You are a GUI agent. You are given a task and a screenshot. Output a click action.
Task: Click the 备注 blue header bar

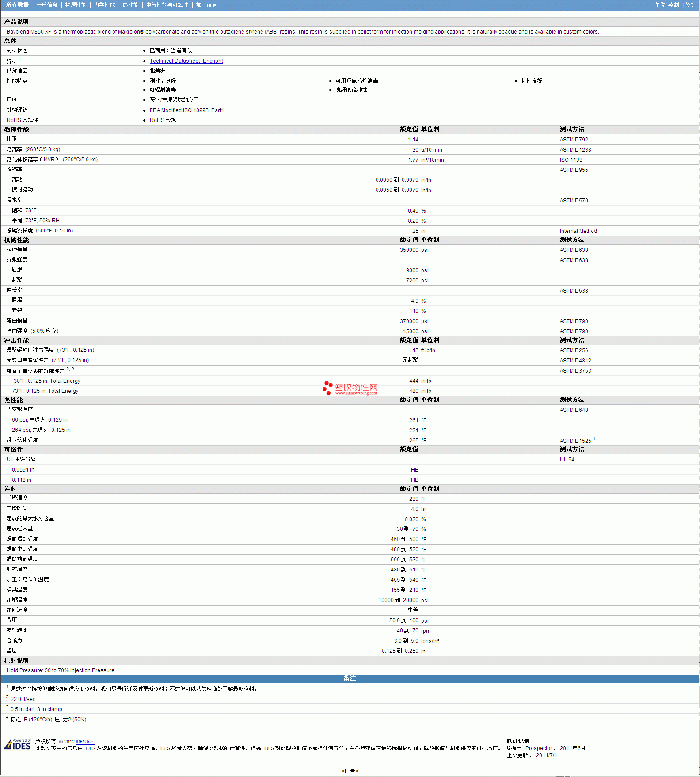[350, 678]
